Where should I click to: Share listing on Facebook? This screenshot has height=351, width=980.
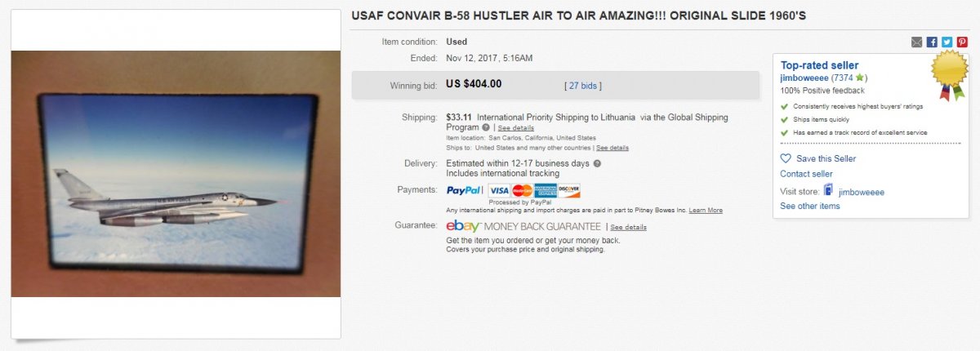[x=932, y=42]
